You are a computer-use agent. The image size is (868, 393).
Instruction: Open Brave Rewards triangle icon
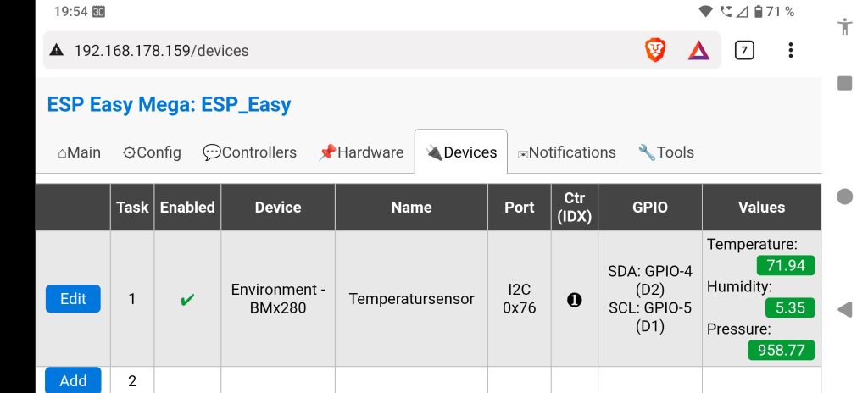[x=698, y=50]
